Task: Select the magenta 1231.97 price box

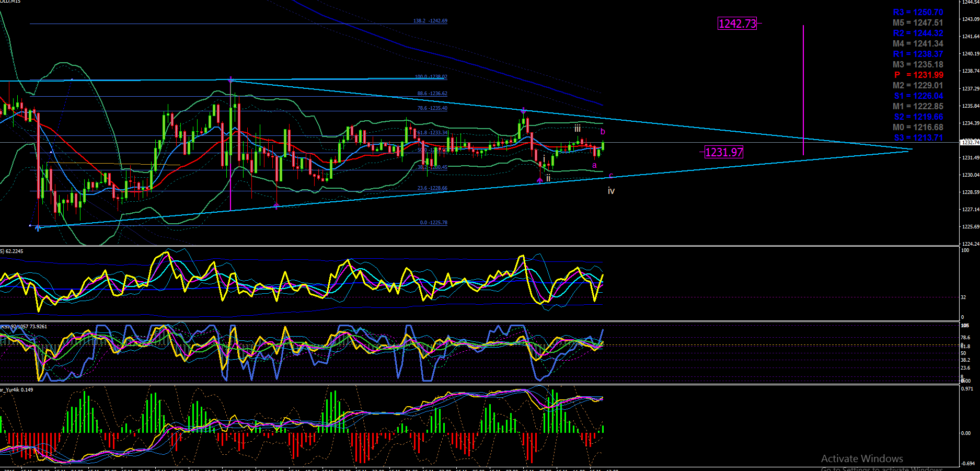Action: point(724,152)
